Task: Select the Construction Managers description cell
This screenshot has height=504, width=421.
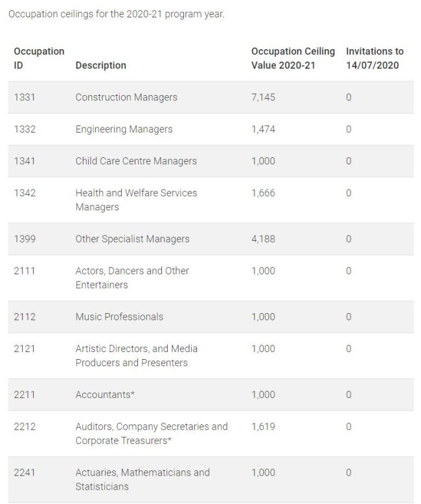Action: point(126,97)
